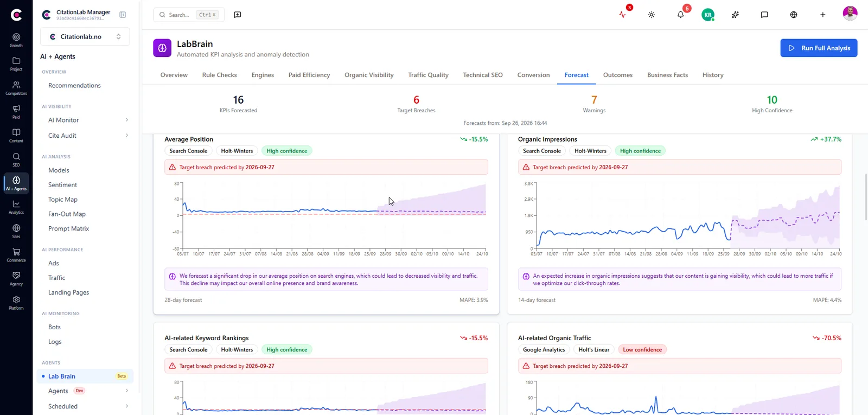
Task: Click the plus icon in header
Action: click(x=823, y=15)
